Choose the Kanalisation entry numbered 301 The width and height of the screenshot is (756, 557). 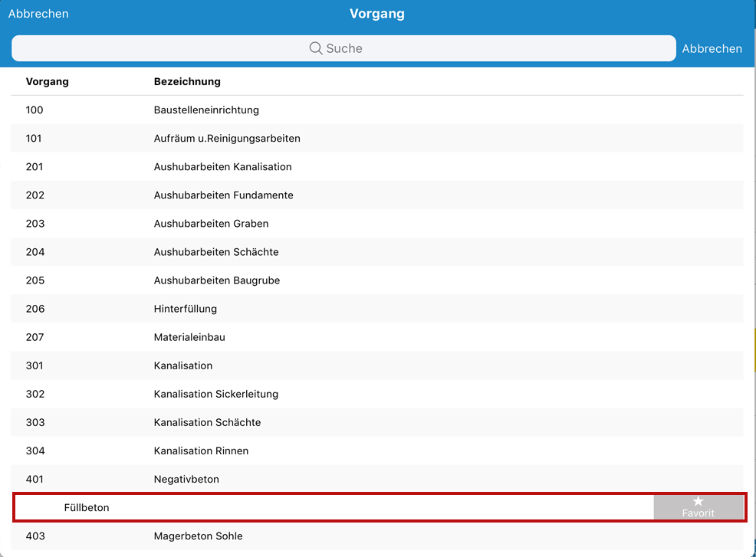tap(377, 365)
